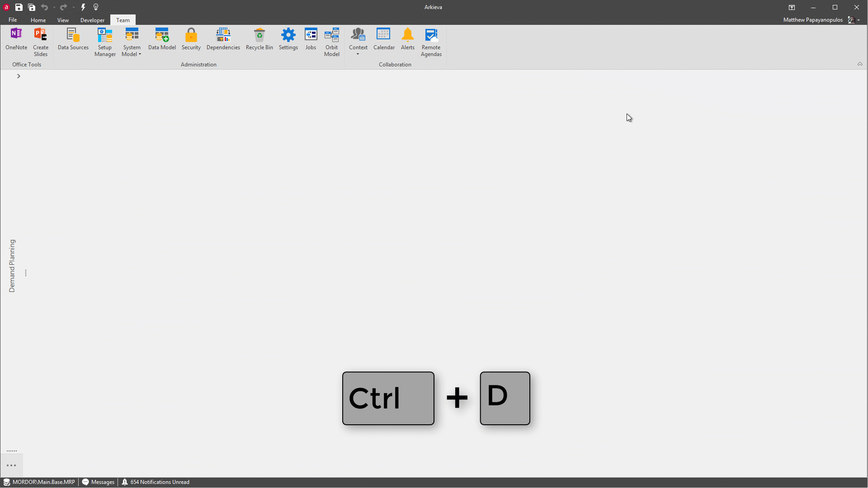Click MORDOR\Main.Base.MRP connection status
Viewport: 868px width, 488px height.
pyautogui.click(x=39, y=482)
